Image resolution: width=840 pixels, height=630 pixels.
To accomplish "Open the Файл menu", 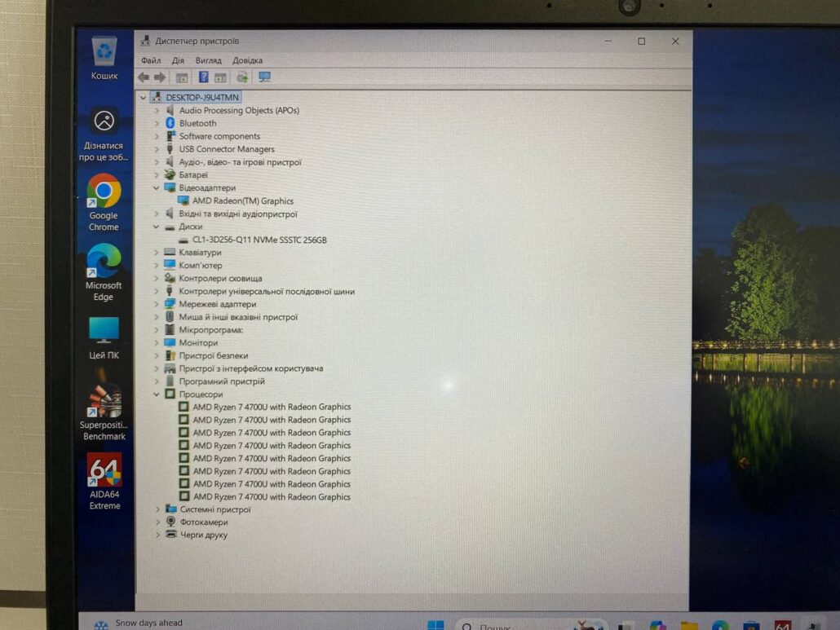I will 150,60.
